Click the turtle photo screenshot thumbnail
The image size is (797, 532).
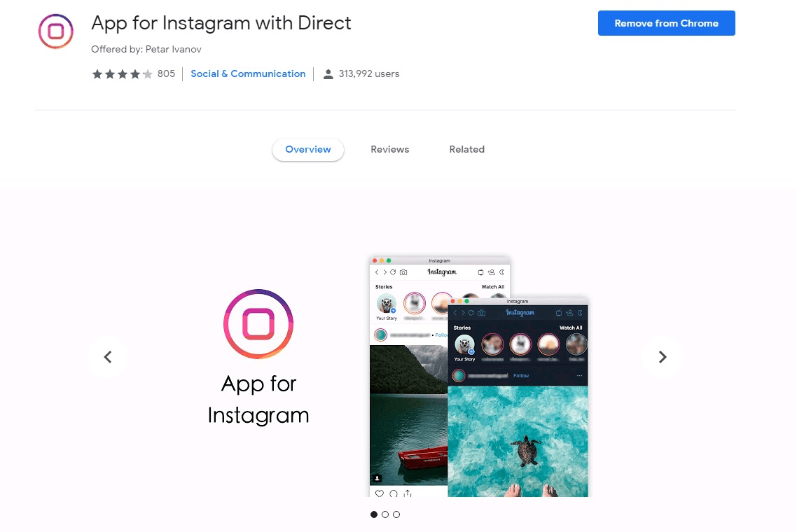[518, 441]
